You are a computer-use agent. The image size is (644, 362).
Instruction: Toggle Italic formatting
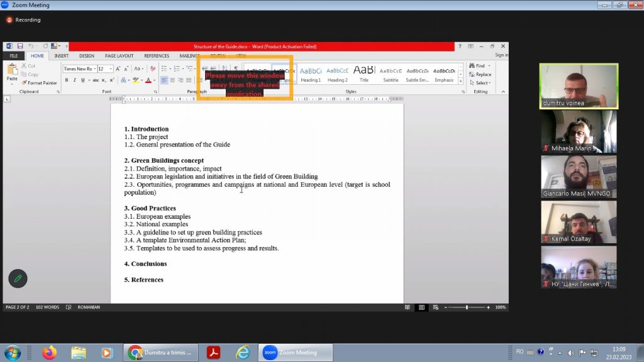(x=74, y=80)
